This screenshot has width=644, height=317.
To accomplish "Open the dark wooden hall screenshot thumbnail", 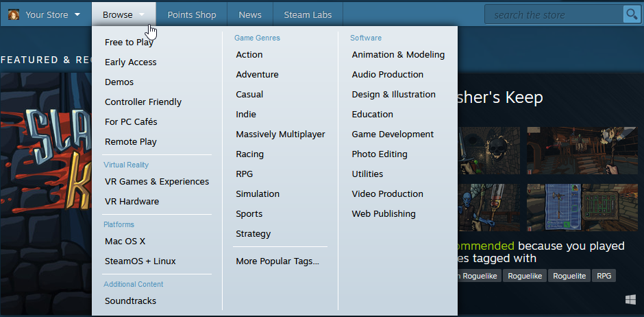I will tap(582, 150).
